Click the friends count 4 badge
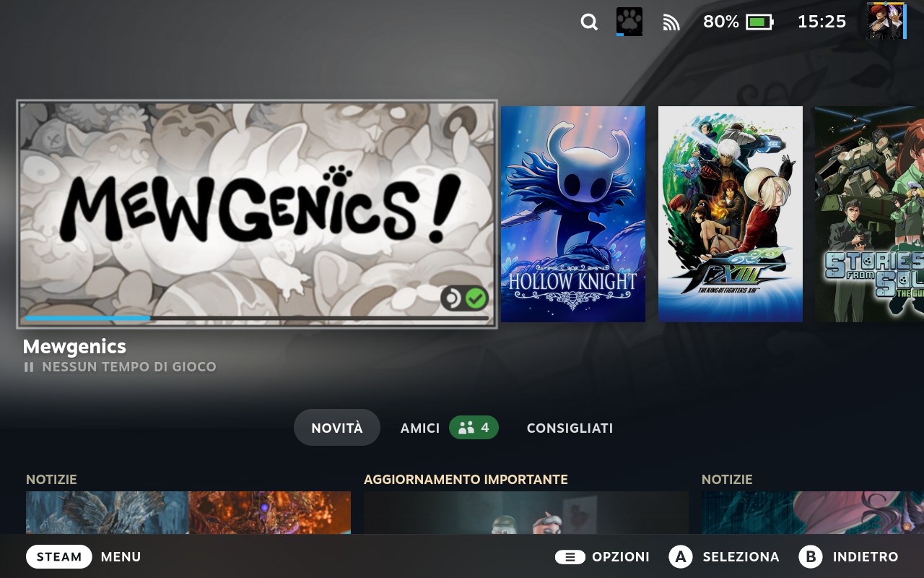The height and width of the screenshot is (578, 924). [474, 428]
